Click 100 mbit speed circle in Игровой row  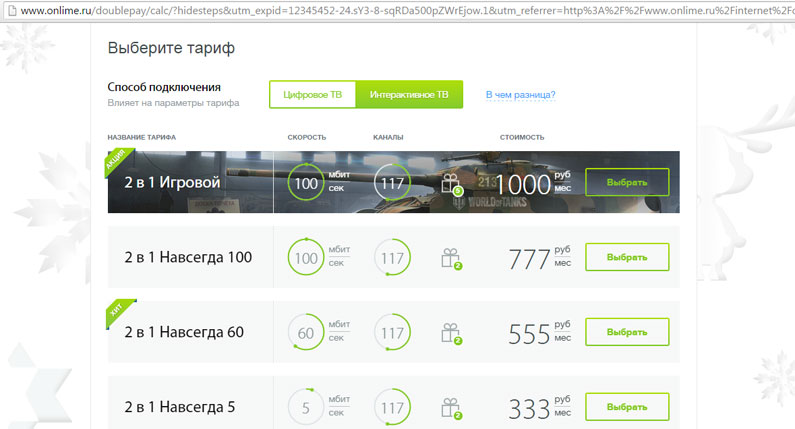pyautogui.click(x=306, y=183)
